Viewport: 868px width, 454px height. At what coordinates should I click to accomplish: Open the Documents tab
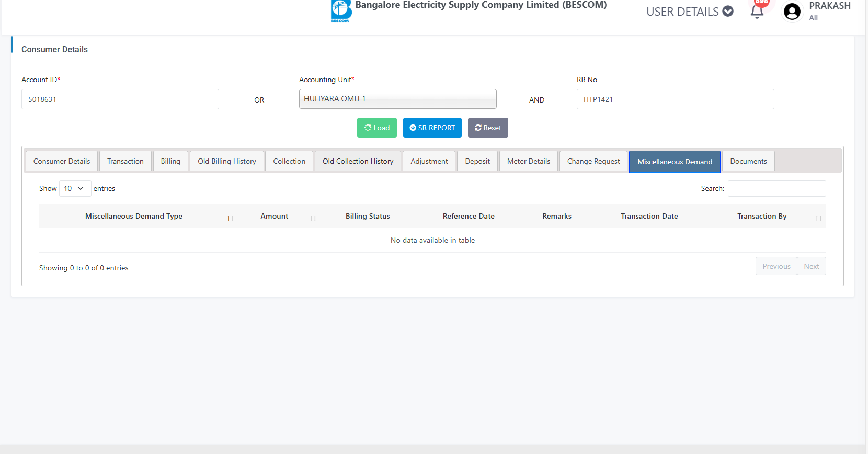pos(748,161)
